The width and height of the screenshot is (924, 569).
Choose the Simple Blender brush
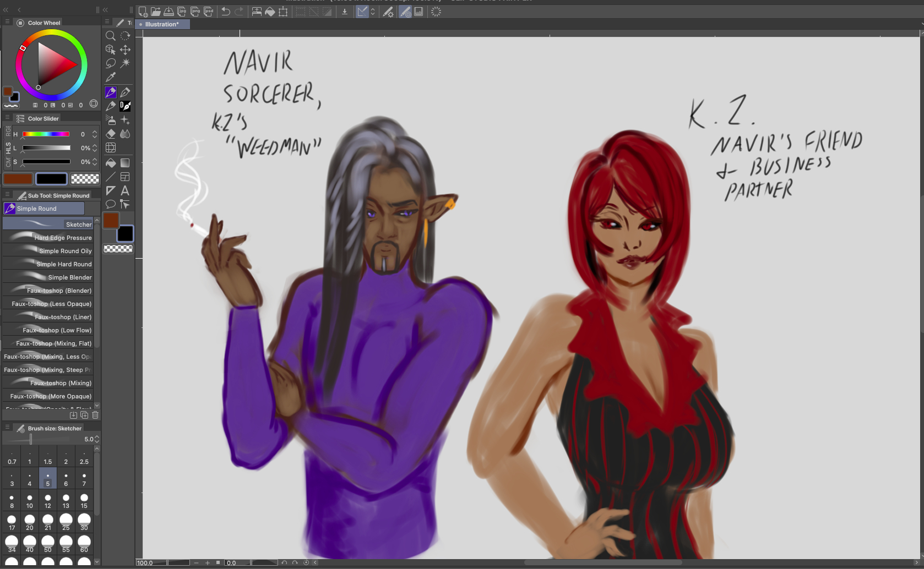pyautogui.click(x=48, y=277)
